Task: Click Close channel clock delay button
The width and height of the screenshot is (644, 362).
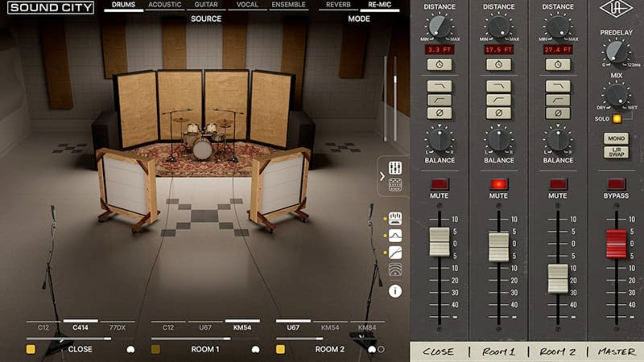Action: pyautogui.click(x=439, y=64)
